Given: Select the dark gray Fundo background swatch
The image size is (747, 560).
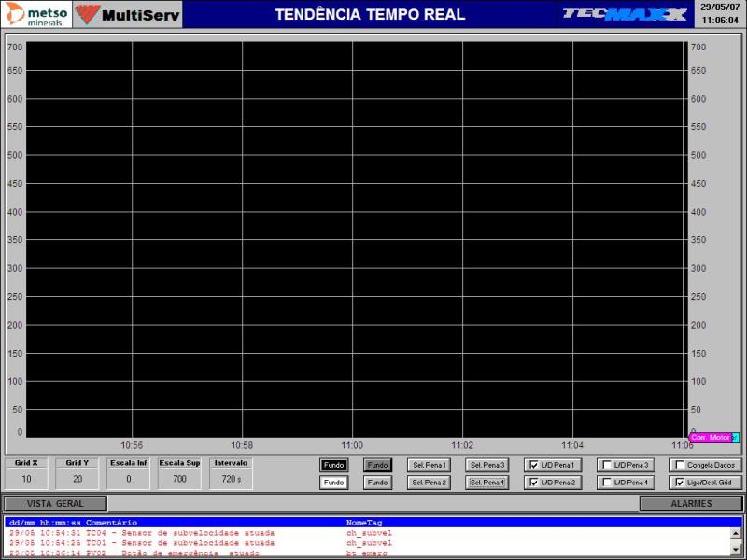Looking at the screenshot, I should point(377,465).
